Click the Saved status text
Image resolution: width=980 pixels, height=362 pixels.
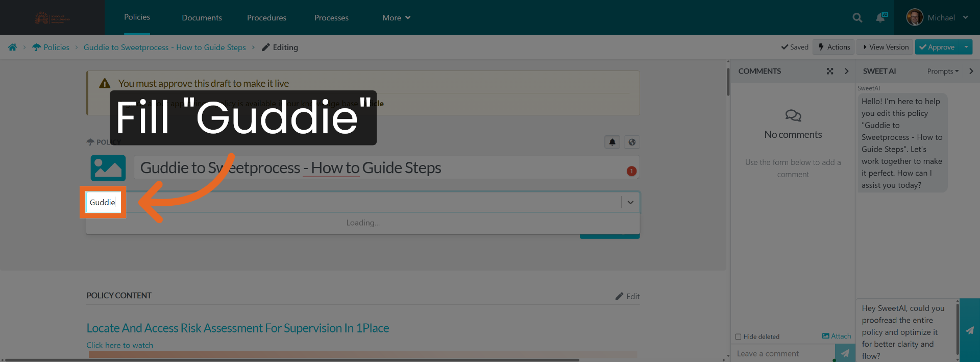[795, 47]
